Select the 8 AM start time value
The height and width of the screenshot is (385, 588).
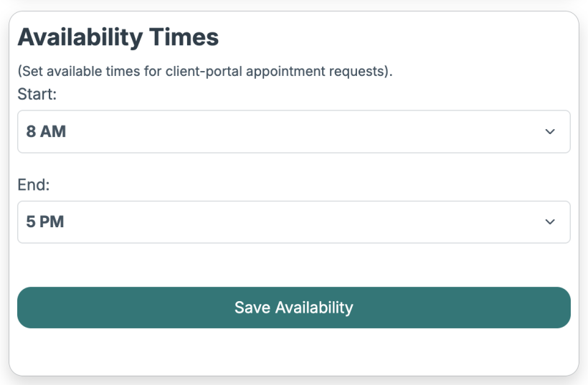click(x=46, y=132)
